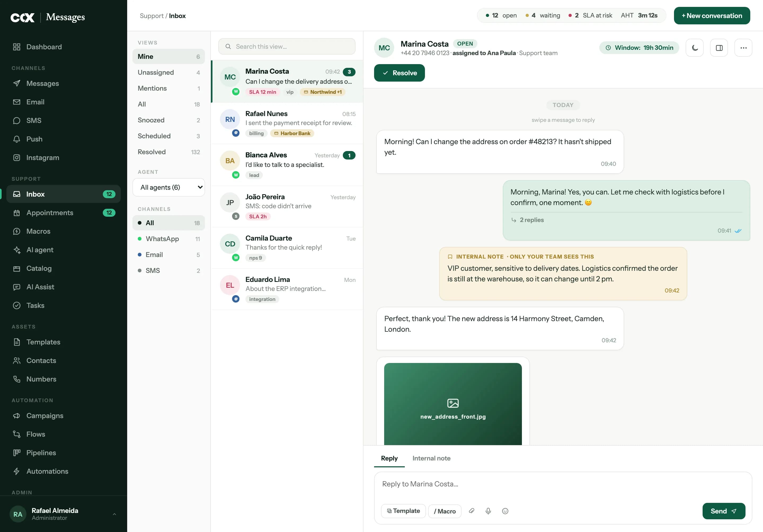This screenshot has height=532, width=763.
Task: Open the / Macro picker
Action: click(445, 511)
